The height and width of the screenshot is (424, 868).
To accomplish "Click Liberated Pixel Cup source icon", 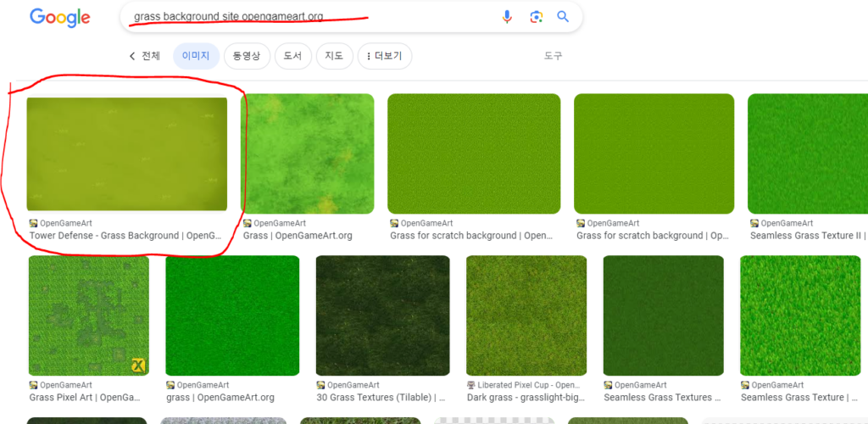I will 471,385.
